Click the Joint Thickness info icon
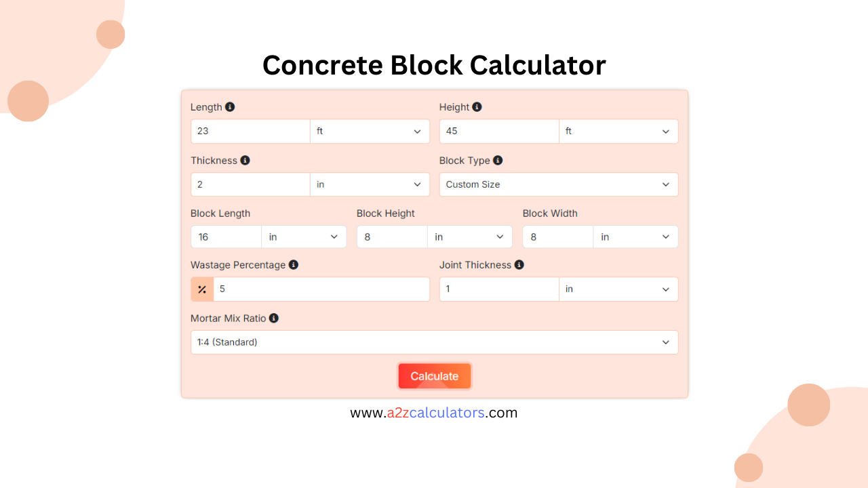Image resolution: width=868 pixels, height=488 pixels. point(519,264)
